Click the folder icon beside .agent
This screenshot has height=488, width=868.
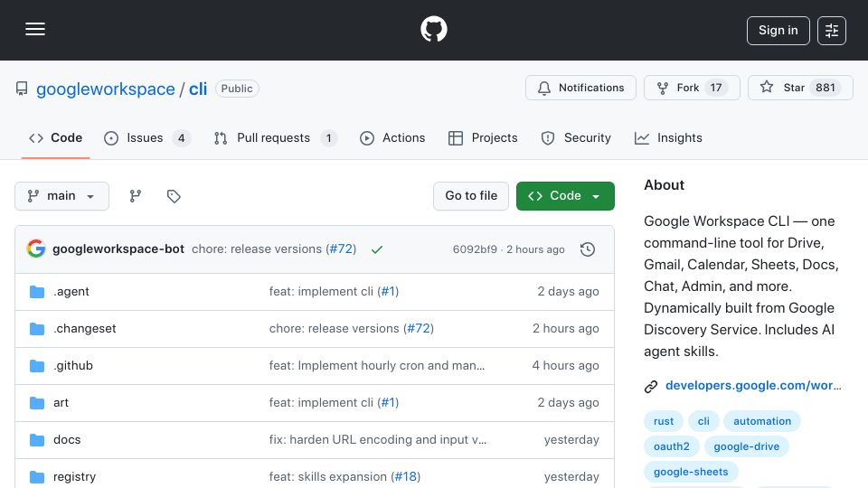click(37, 292)
